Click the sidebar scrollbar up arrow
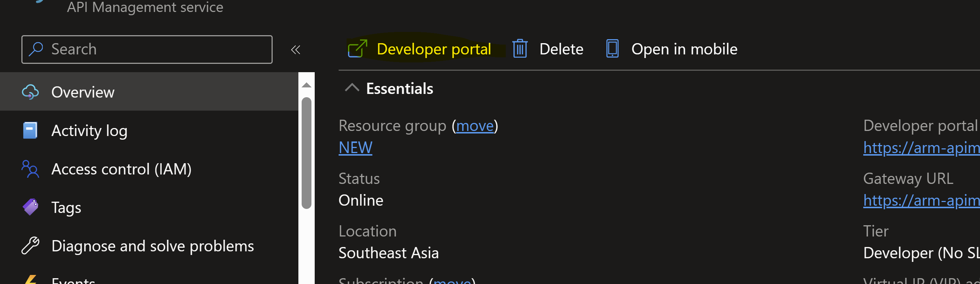980x284 pixels. (x=306, y=85)
